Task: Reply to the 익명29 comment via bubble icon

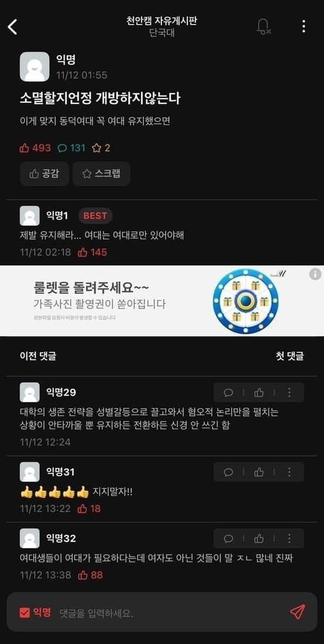Action: (x=228, y=392)
